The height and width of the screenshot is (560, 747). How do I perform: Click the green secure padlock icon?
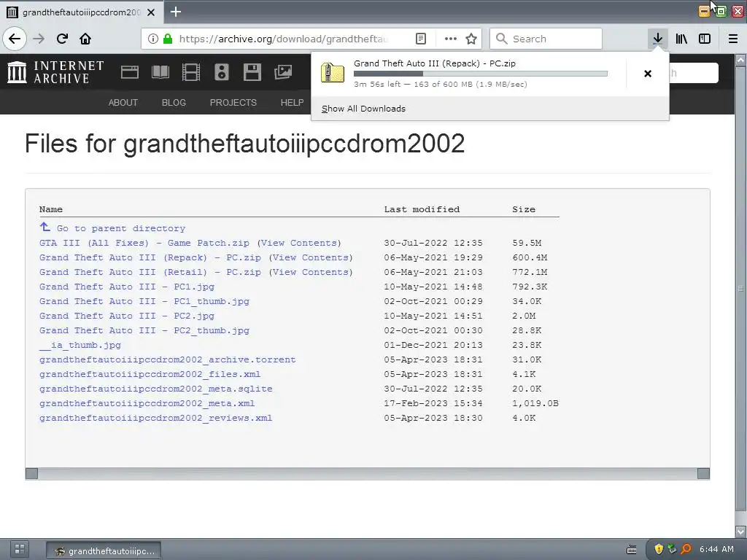point(167,39)
